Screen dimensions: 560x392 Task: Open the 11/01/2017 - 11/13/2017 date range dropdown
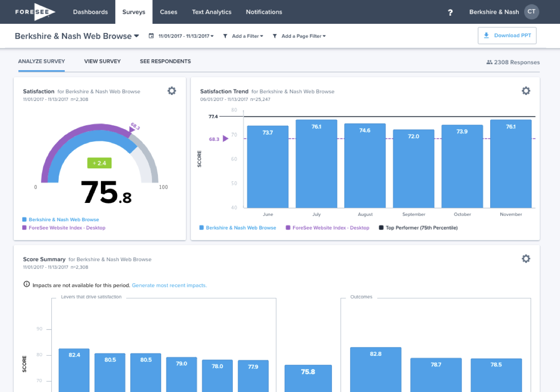click(x=186, y=36)
